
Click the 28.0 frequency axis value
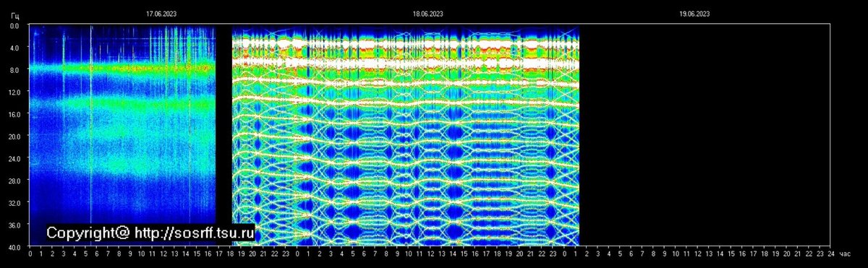tap(14, 181)
